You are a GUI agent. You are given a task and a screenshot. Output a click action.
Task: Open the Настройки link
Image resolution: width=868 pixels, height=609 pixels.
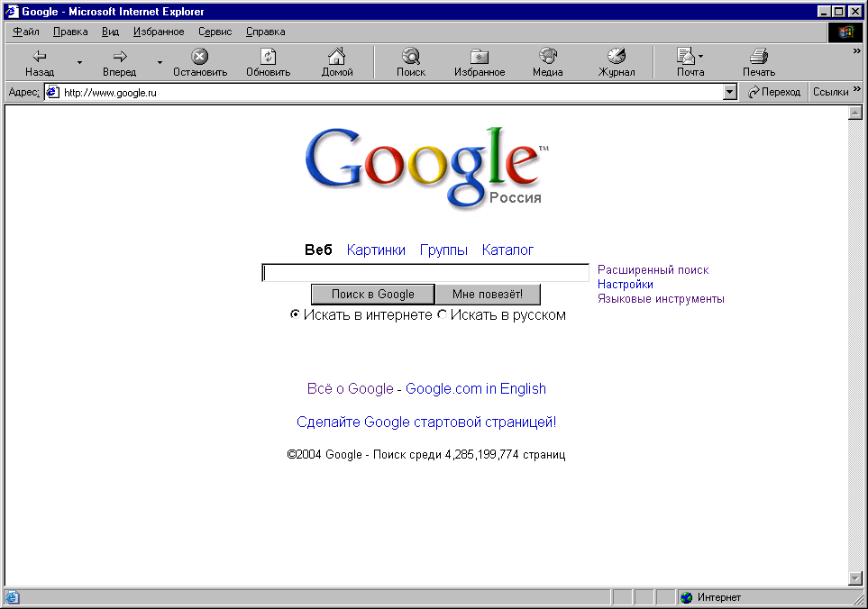tap(625, 285)
